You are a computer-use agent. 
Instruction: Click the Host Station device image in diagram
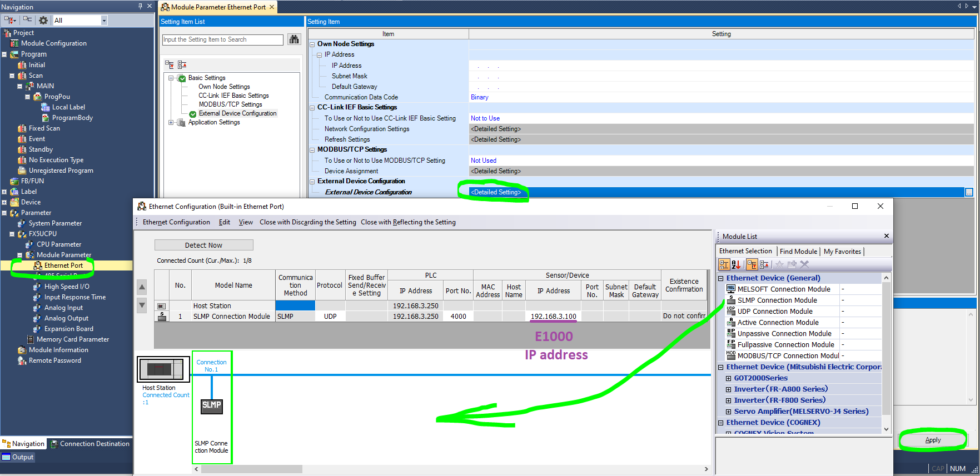pos(163,369)
